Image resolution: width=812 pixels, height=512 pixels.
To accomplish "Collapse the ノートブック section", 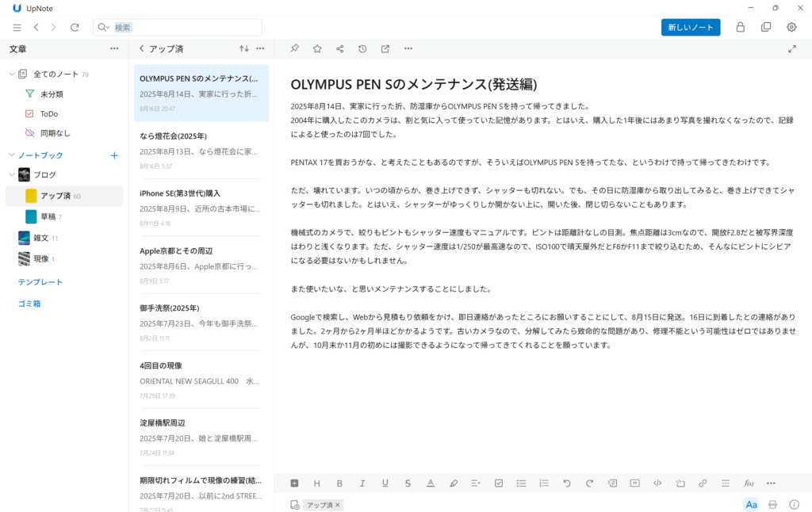I will tap(12, 155).
